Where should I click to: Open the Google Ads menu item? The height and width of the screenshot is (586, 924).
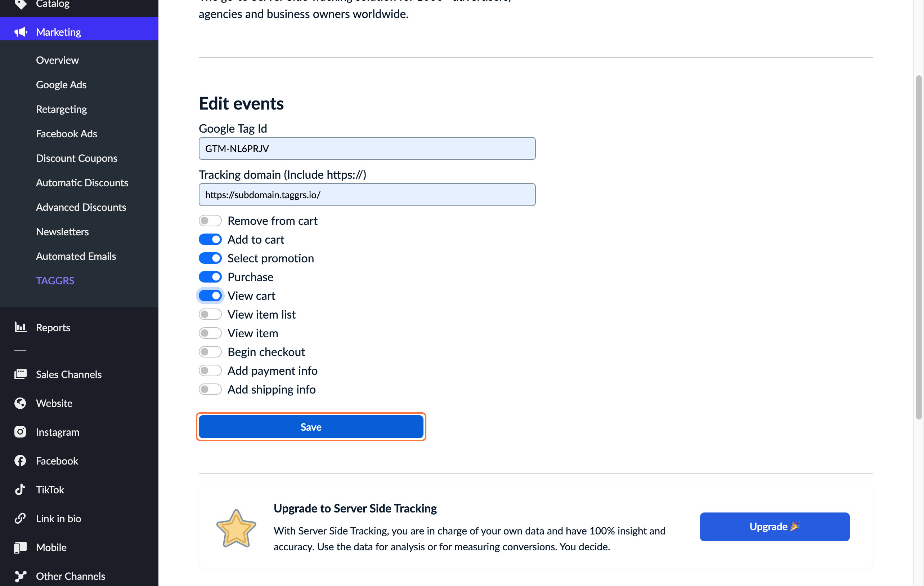[61, 84]
